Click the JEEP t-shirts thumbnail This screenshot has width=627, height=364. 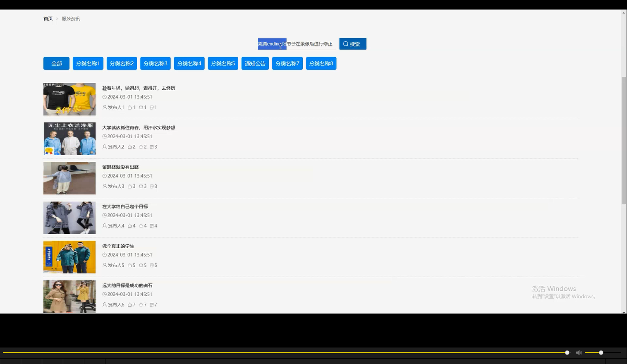69,99
